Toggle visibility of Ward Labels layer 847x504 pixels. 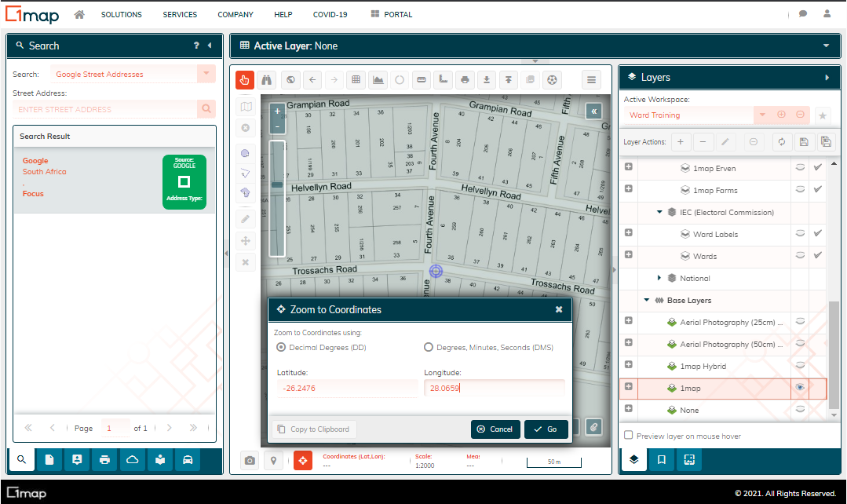[x=800, y=233]
